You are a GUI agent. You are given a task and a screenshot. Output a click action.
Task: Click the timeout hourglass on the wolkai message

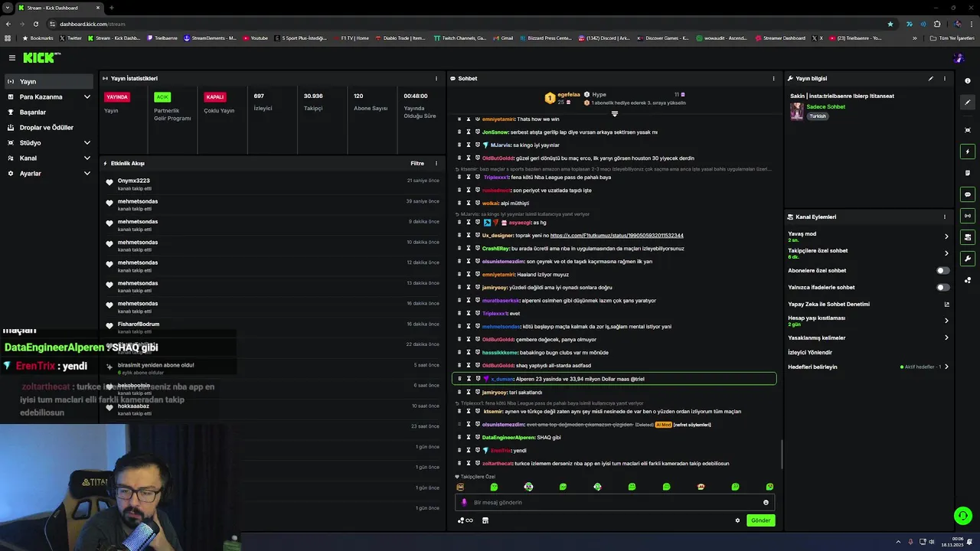point(469,203)
